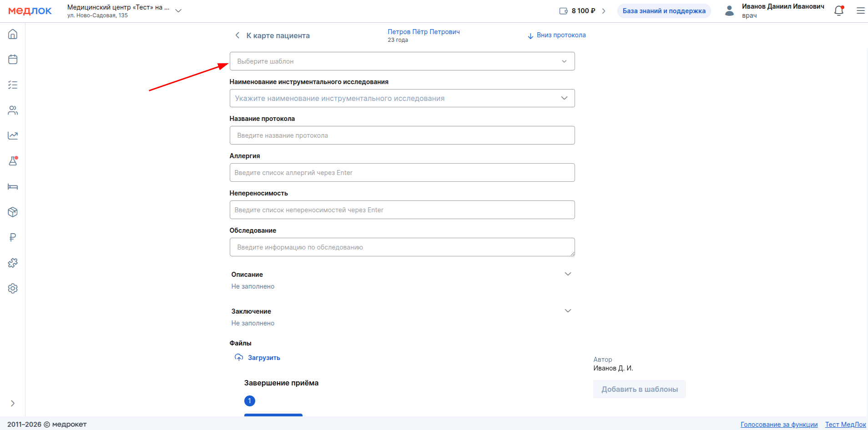Open the home icon in sidebar
Image resolution: width=868 pixels, height=430 pixels.
[13, 34]
